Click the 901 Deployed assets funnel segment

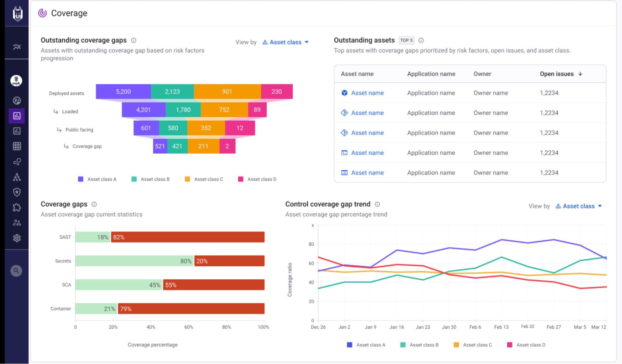pos(227,91)
